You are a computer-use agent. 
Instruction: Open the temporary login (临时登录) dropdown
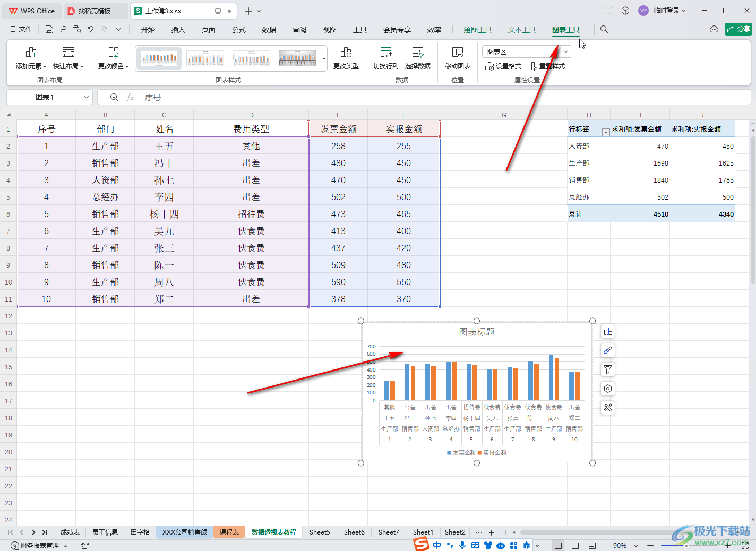(669, 11)
